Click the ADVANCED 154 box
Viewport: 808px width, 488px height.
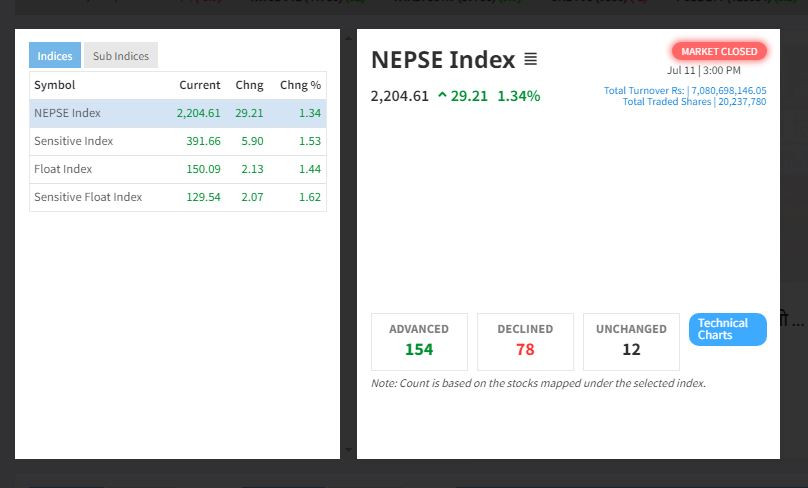419,342
